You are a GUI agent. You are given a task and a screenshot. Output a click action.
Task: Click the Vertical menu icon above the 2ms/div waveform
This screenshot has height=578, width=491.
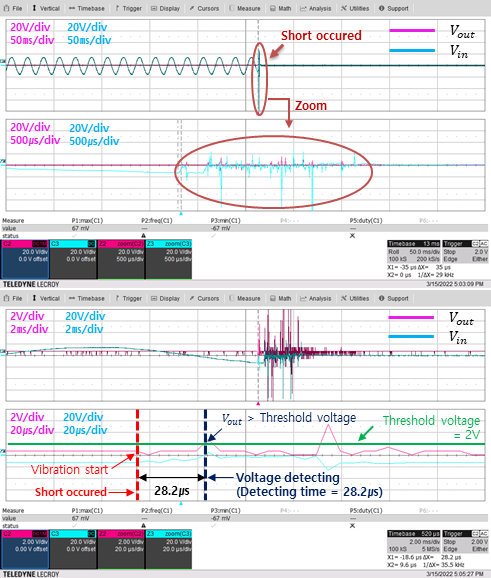(34, 298)
